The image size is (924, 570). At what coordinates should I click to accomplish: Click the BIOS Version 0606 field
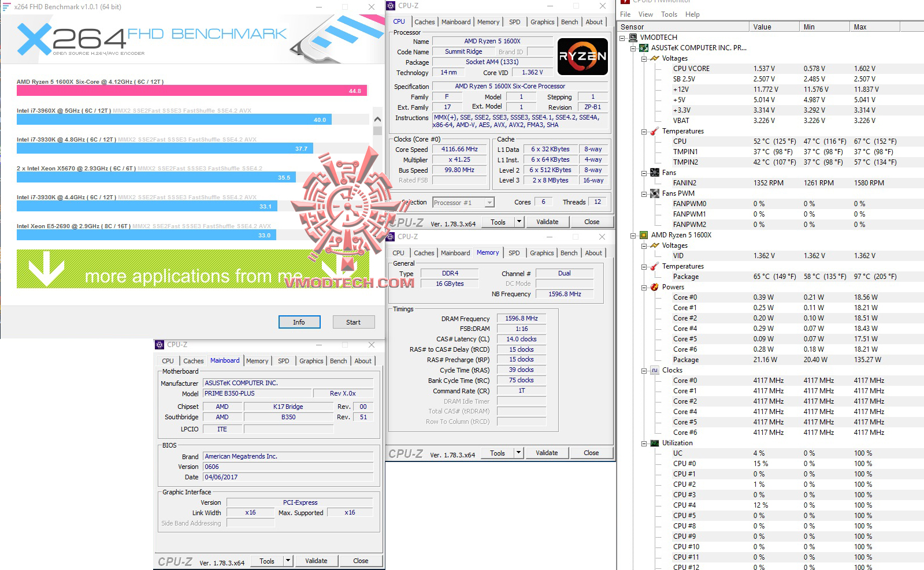point(288,467)
